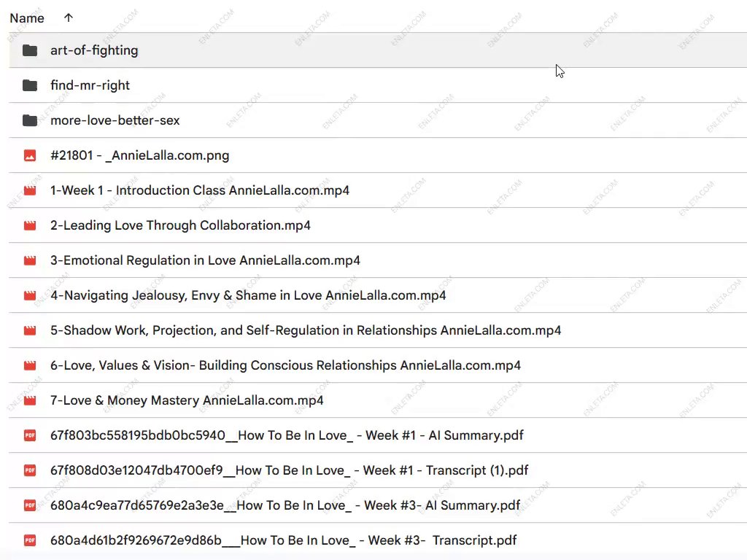Image resolution: width=747 pixels, height=560 pixels.
Task: Select 3-Emotional Regulation in Love AnnieLalla.com.mp4
Action: (x=205, y=260)
